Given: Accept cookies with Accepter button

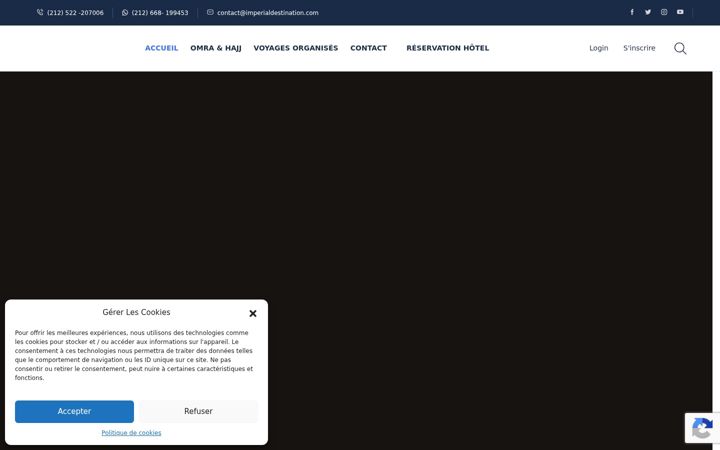Looking at the screenshot, I should click(x=74, y=411).
